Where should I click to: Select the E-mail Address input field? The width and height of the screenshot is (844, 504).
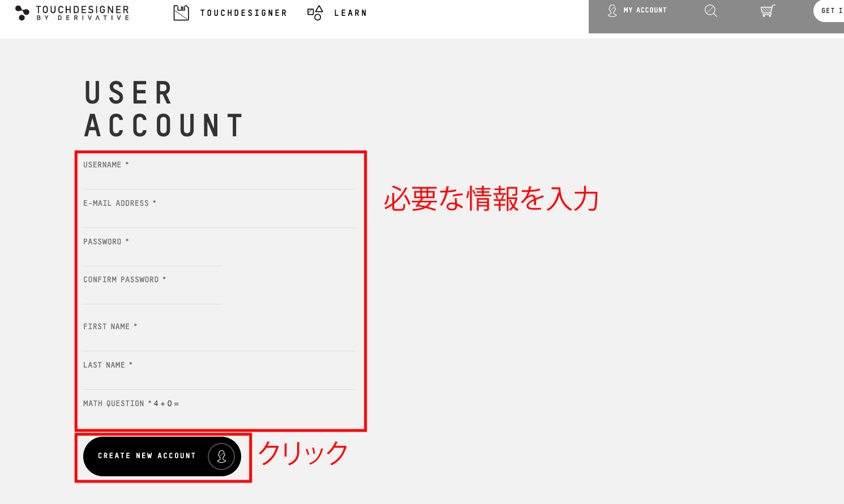tap(219, 218)
